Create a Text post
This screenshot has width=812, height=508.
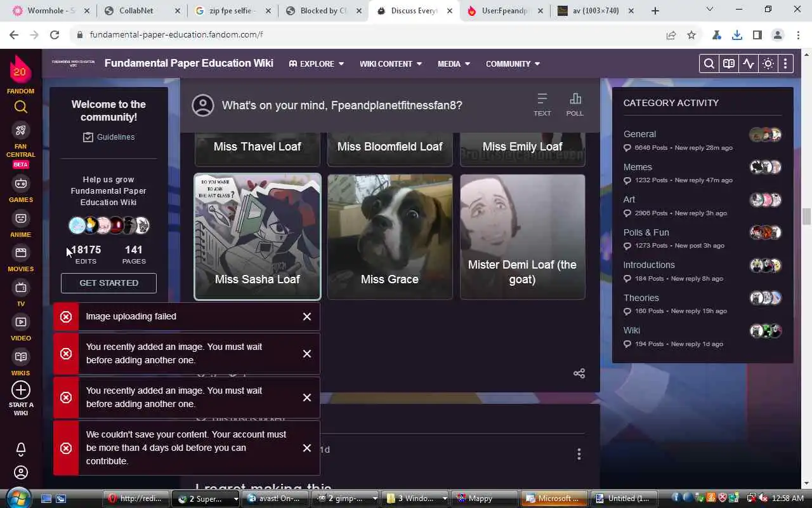[x=542, y=105]
